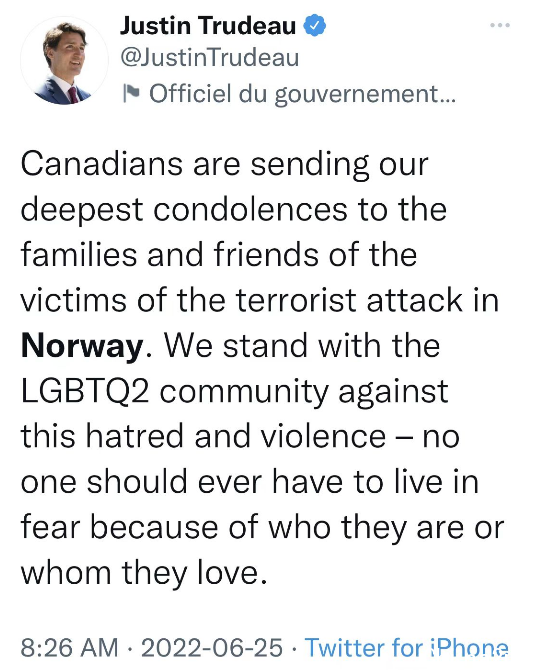This screenshot has width=535, height=670.
Task: Click the phrase hatred and violence
Action: (236, 436)
